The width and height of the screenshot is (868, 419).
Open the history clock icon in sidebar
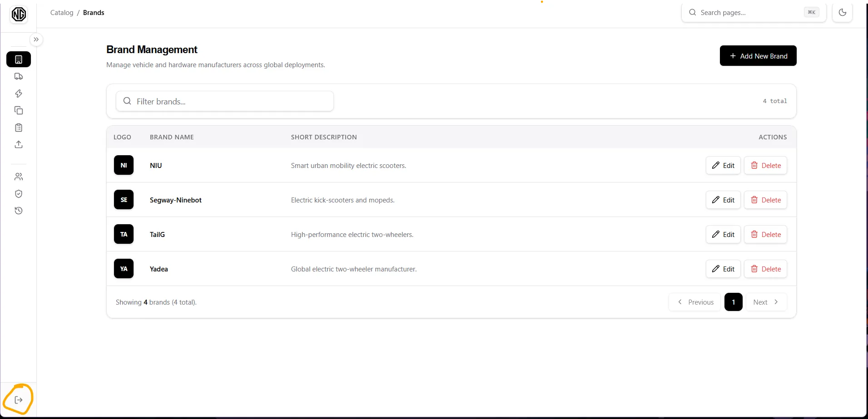tap(19, 211)
